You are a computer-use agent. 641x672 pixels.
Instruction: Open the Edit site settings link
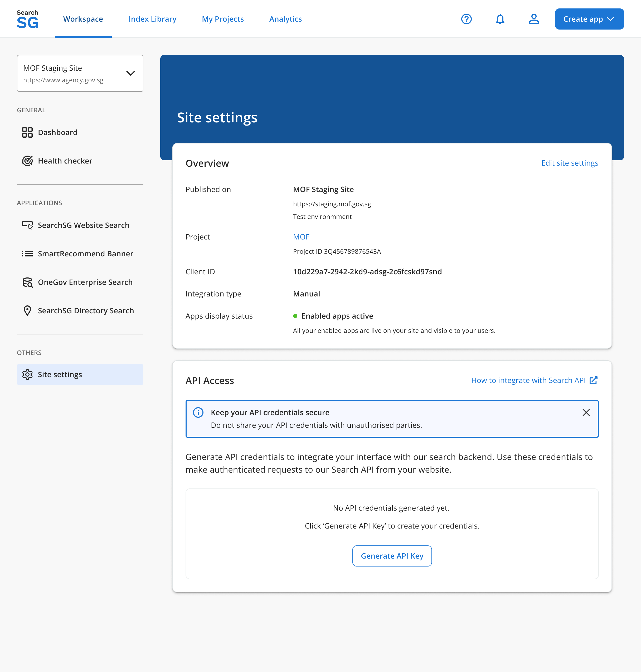pyautogui.click(x=570, y=163)
